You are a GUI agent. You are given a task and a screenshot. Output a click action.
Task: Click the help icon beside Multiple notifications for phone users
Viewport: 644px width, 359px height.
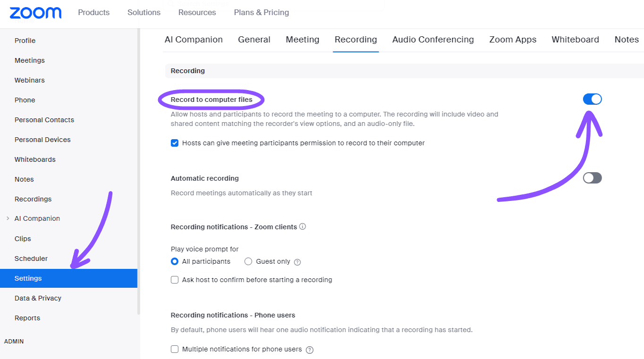click(x=309, y=350)
